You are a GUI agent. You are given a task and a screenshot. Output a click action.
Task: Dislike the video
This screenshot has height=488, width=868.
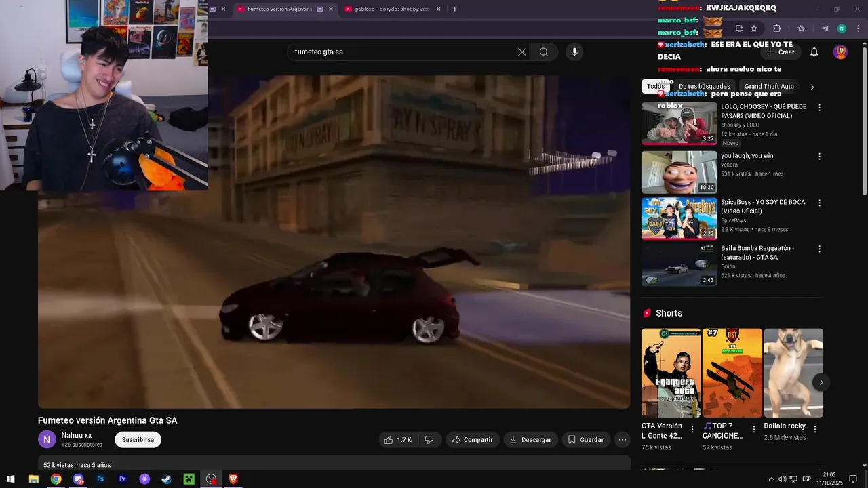(429, 440)
